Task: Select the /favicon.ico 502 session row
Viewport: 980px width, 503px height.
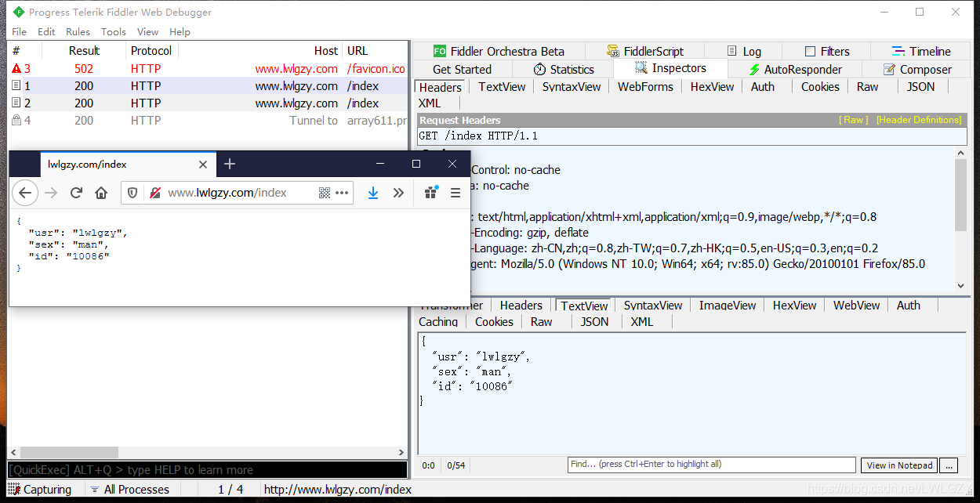Action: coord(208,69)
